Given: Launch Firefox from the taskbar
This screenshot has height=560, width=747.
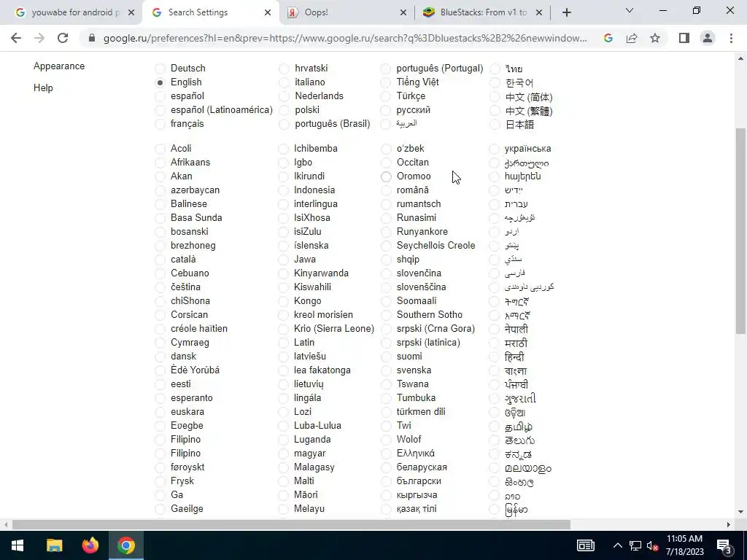Looking at the screenshot, I should click(x=90, y=545).
